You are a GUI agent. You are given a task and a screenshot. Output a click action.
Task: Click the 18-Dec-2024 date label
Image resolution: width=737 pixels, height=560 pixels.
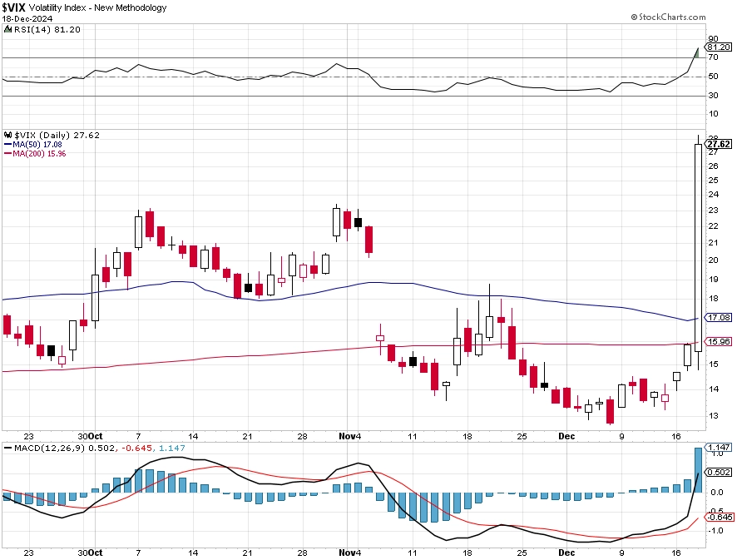(27, 19)
